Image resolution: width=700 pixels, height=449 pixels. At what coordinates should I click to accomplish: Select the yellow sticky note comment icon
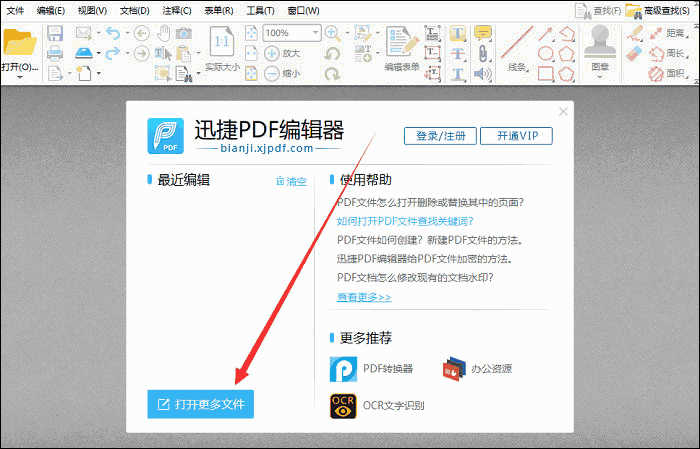point(483,33)
